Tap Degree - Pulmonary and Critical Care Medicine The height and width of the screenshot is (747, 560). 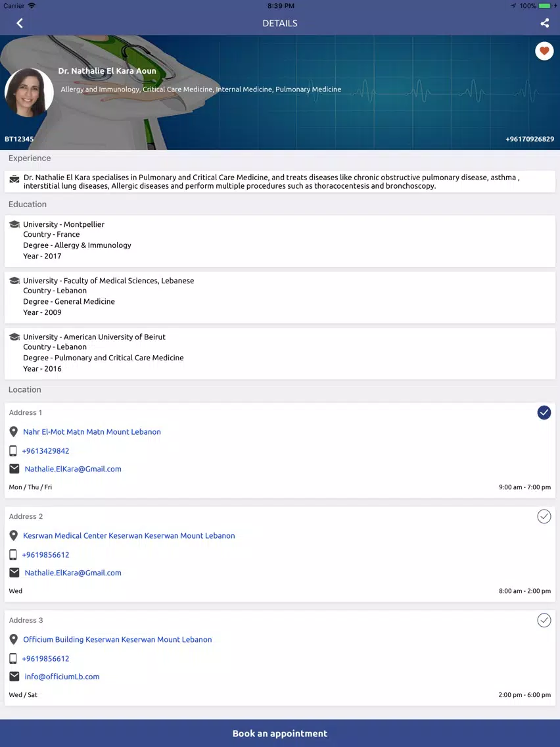click(103, 357)
